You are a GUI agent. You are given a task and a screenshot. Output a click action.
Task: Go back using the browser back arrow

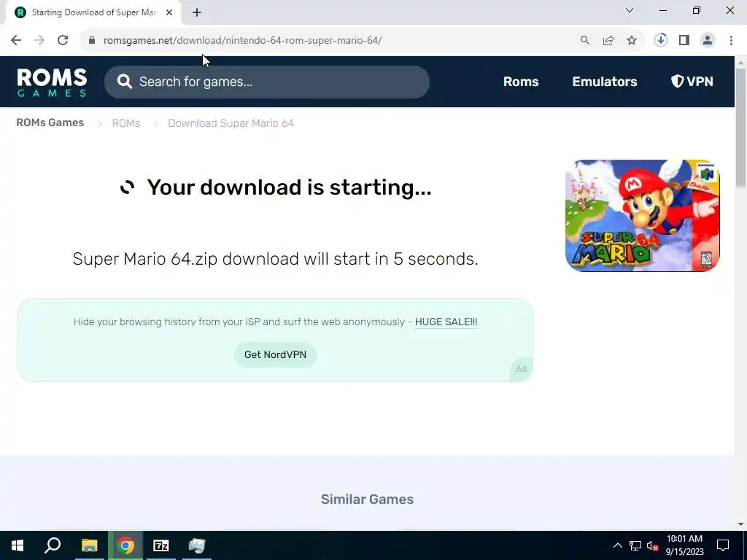point(16,41)
